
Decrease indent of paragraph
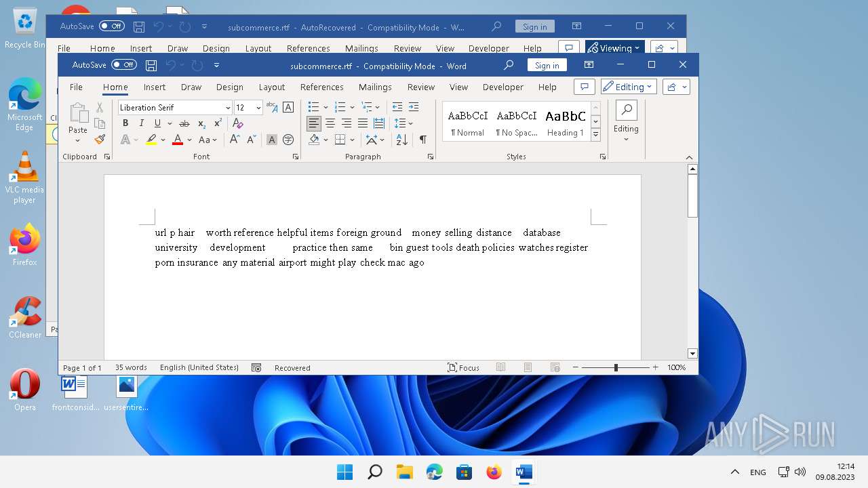pyautogui.click(x=397, y=107)
